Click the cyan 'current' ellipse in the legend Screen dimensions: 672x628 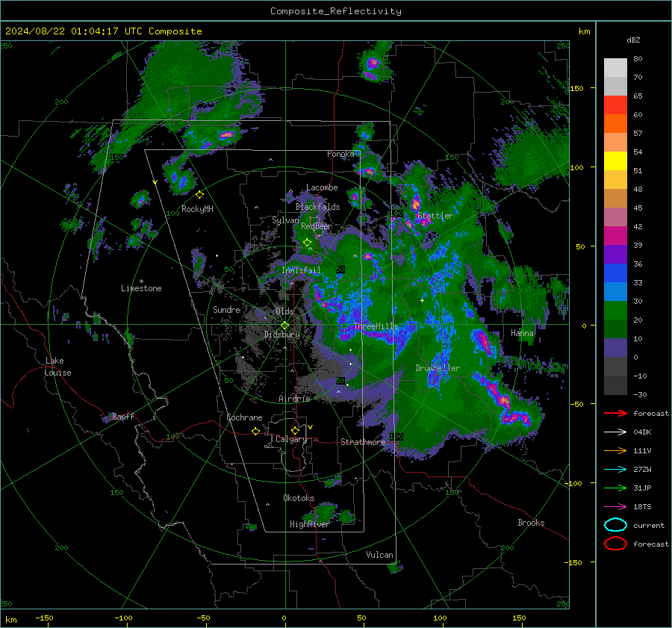[615, 525]
